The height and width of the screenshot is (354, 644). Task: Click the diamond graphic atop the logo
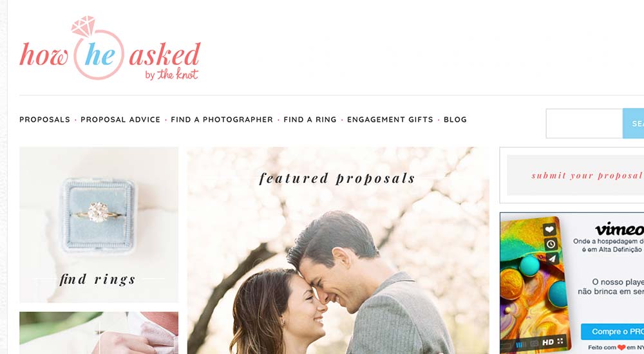click(83, 26)
